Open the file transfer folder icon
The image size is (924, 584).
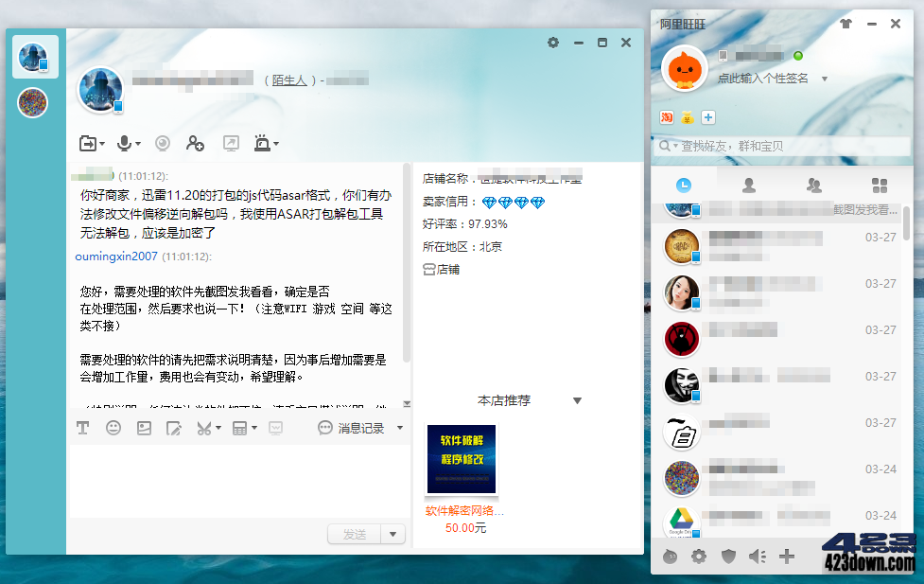coord(87,142)
